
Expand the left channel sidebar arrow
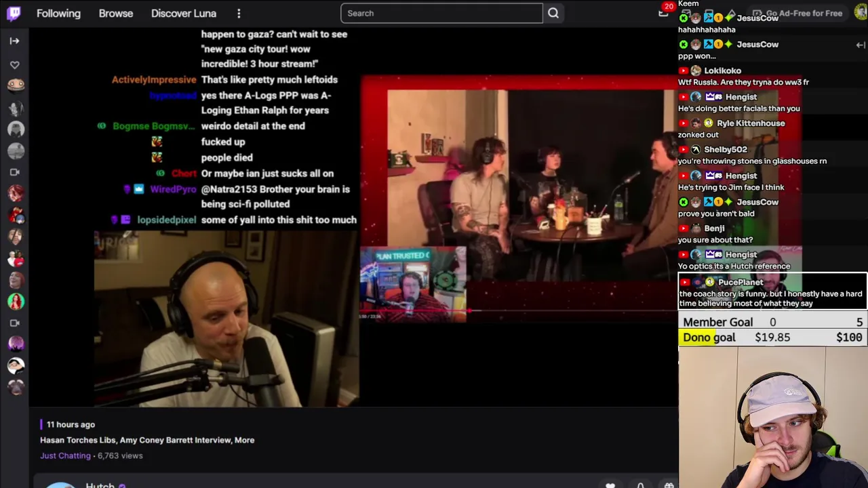(14, 41)
